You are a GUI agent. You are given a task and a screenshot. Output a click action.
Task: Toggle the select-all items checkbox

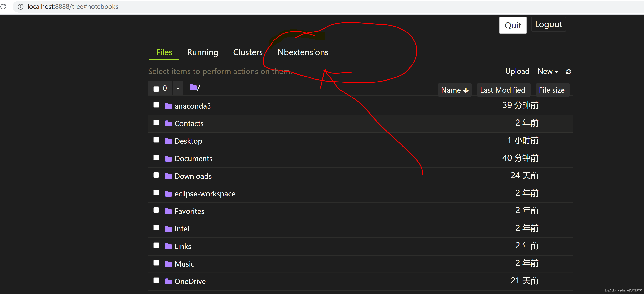[x=156, y=89]
